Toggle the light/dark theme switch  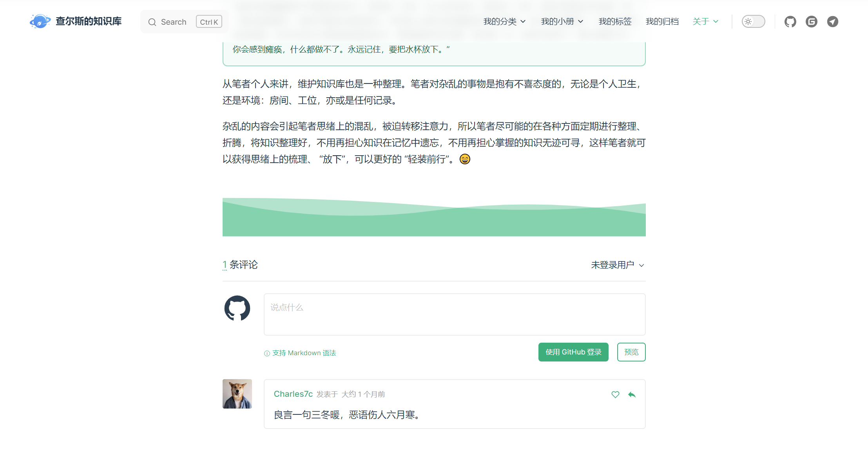tap(753, 22)
